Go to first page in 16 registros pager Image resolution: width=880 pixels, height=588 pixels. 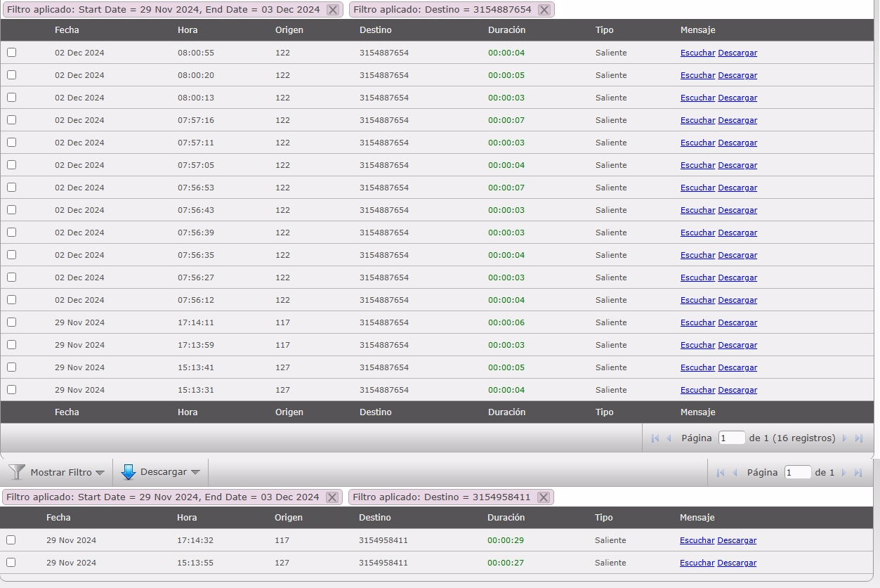tap(655, 438)
